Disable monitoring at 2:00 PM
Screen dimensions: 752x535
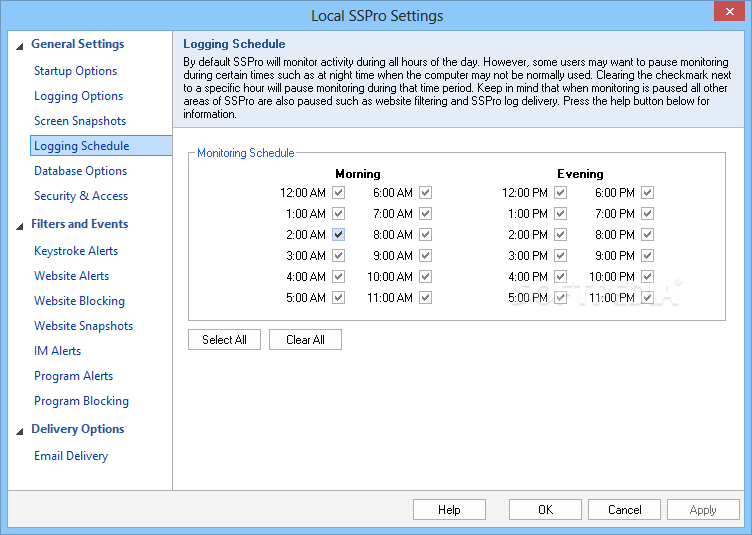click(561, 234)
